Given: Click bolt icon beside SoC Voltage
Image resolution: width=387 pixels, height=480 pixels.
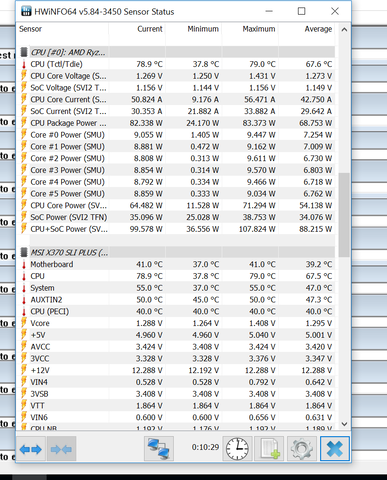Looking at the screenshot, I should [x=24, y=88].
